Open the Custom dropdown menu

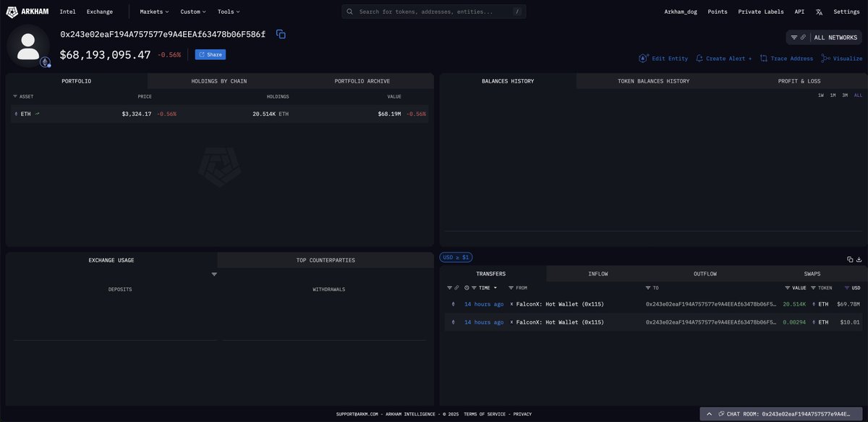click(193, 12)
